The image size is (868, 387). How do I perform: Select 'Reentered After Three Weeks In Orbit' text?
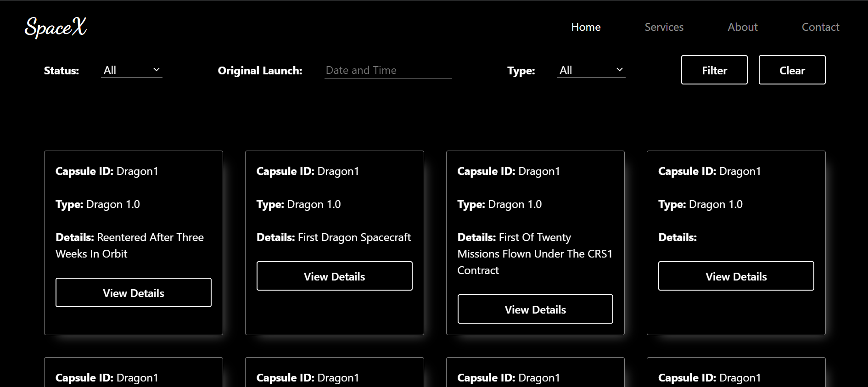click(x=130, y=246)
